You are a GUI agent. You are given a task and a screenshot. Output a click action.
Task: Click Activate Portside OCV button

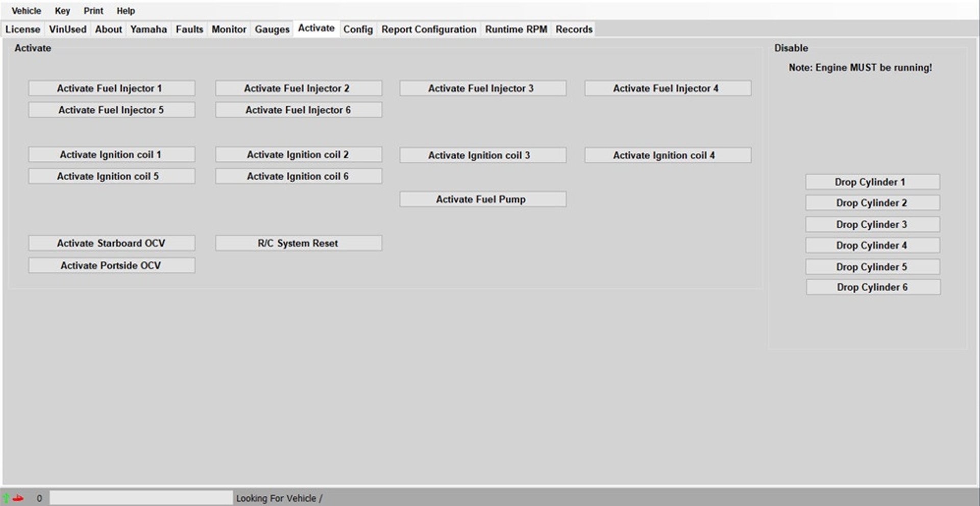pos(112,266)
